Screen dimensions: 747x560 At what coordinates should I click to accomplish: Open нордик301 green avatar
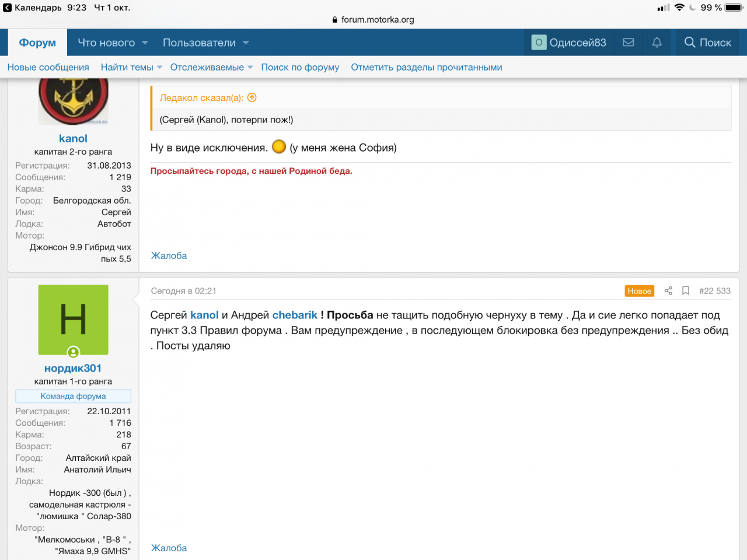[73, 320]
